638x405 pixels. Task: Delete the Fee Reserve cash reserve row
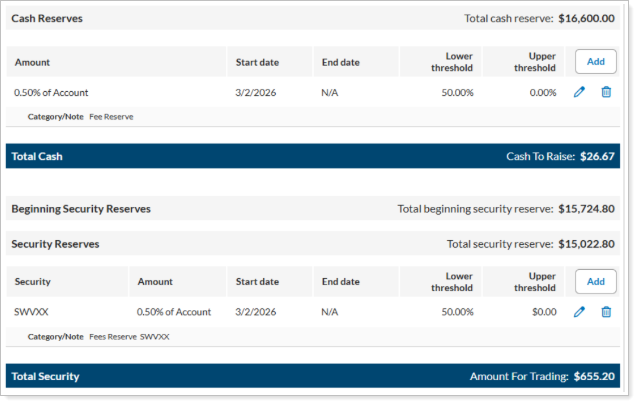606,92
